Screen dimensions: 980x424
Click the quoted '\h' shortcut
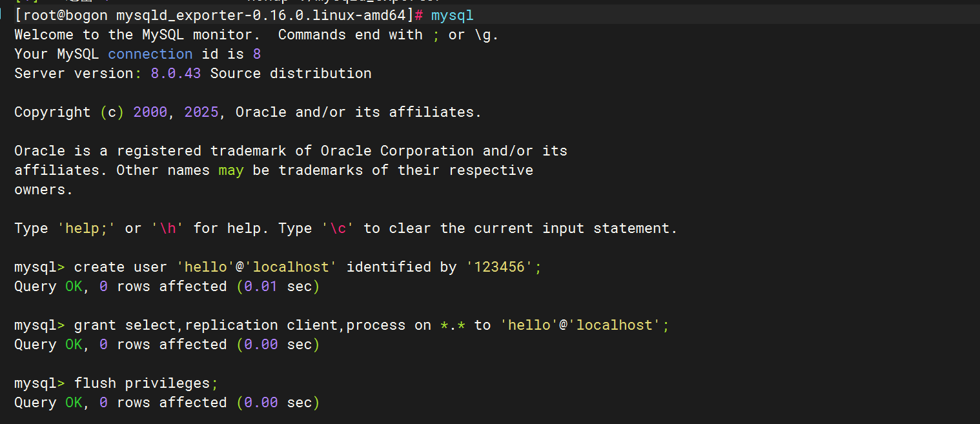click(167, 228)
